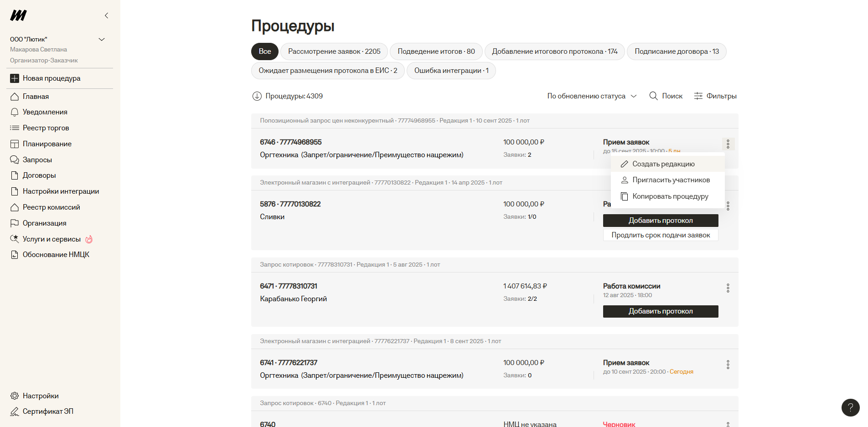868x427 pixels.
Task: Select "Копировать процедуру" menu item
Action: pos(670,196)
